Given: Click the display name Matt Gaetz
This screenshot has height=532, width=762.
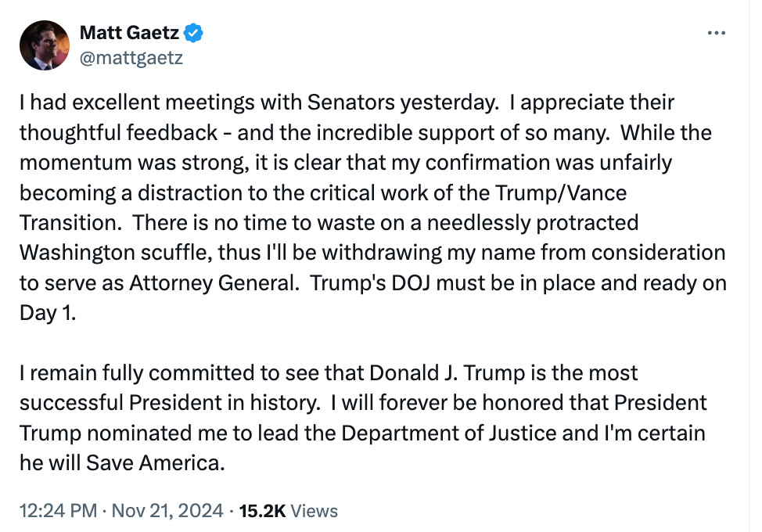Looking at the screenshot, I should pyautogui.click(x=129, y=33).
